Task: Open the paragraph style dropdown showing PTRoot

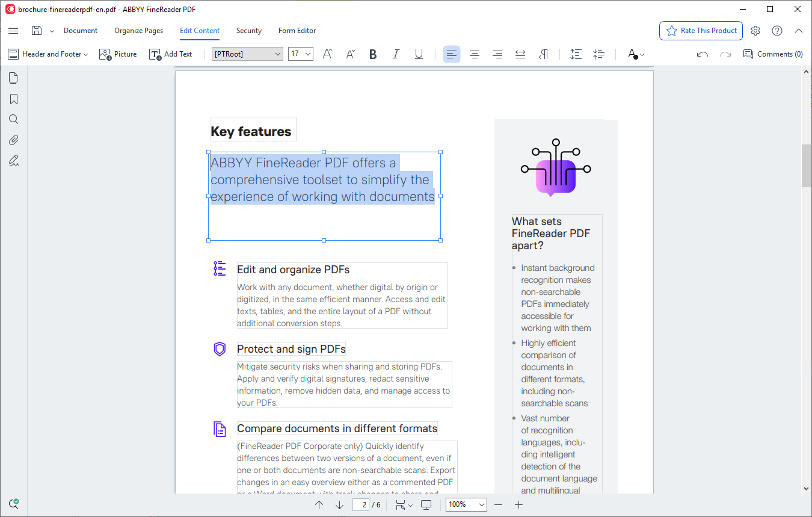Action: click(247, 54)
